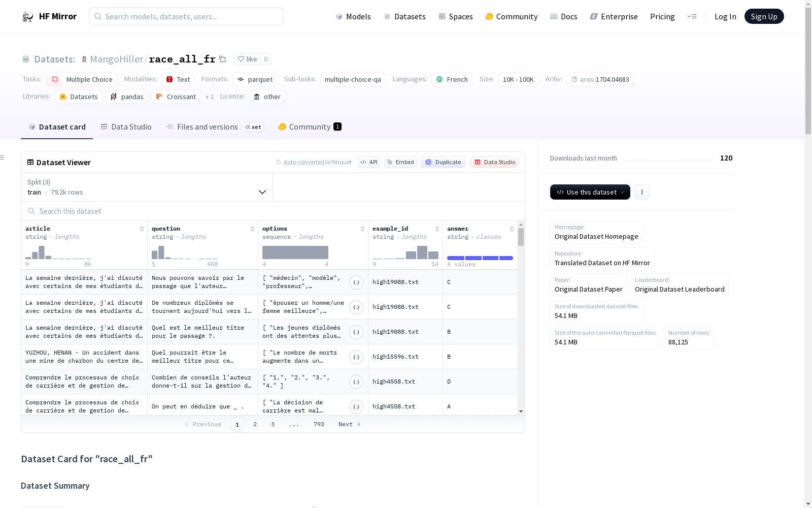
Task: Click the left sidebar hamburger icon
Action: pos(2,157)
